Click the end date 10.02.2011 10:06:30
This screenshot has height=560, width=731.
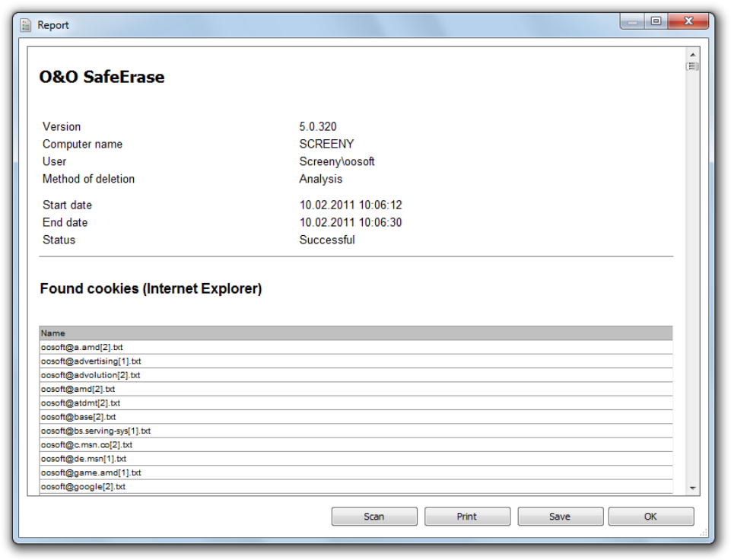351,222
